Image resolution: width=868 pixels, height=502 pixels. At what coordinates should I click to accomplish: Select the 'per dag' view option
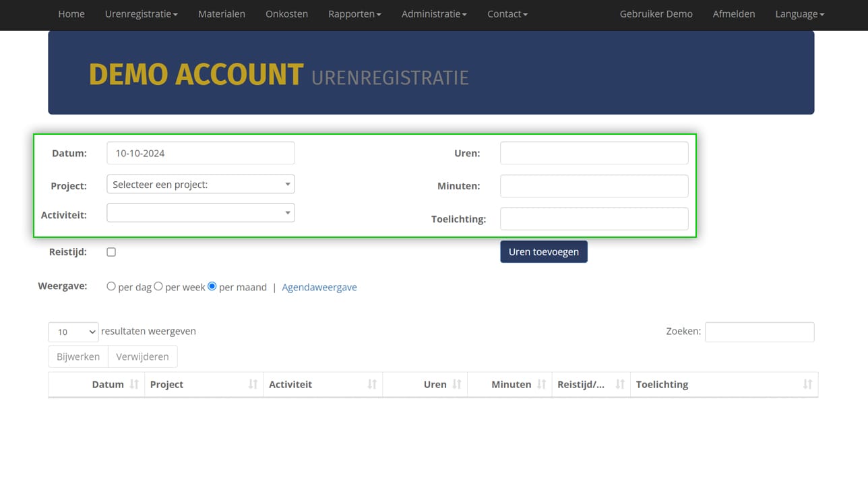tap(111, 286)
